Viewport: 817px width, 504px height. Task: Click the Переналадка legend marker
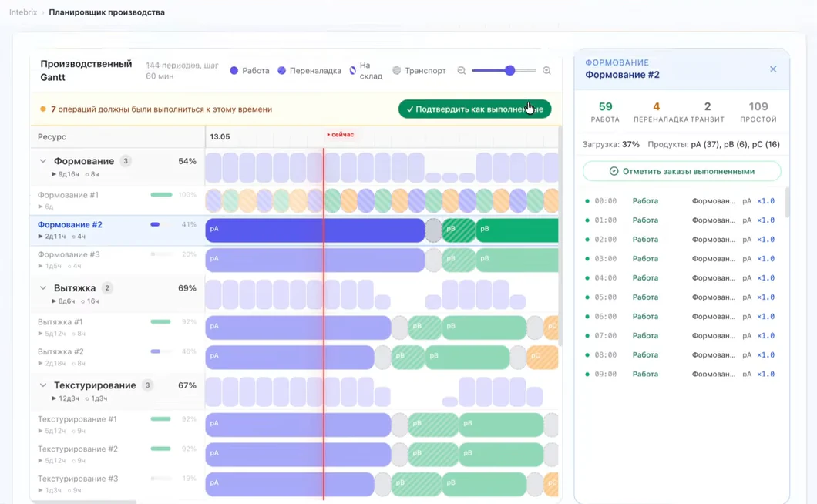click(281, 70)
